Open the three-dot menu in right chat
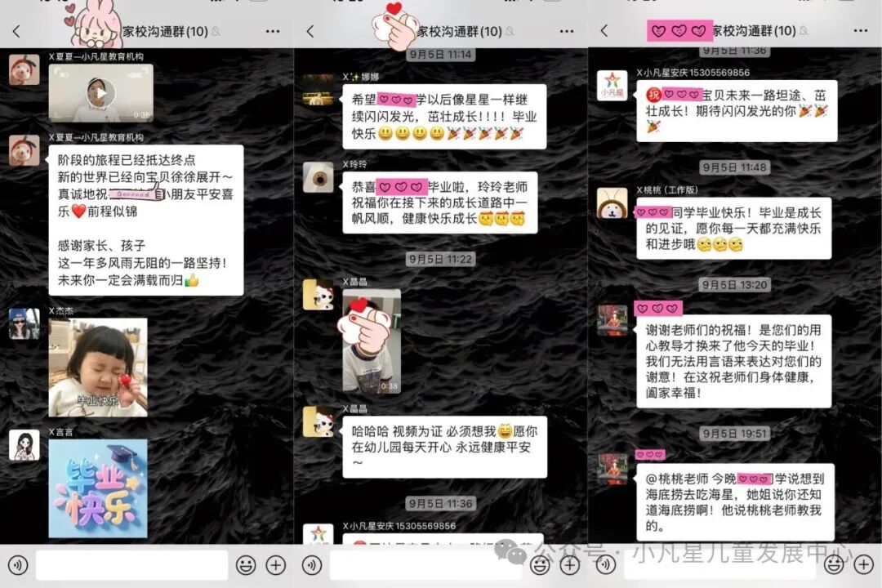882x588 pixels. [861, 30]
